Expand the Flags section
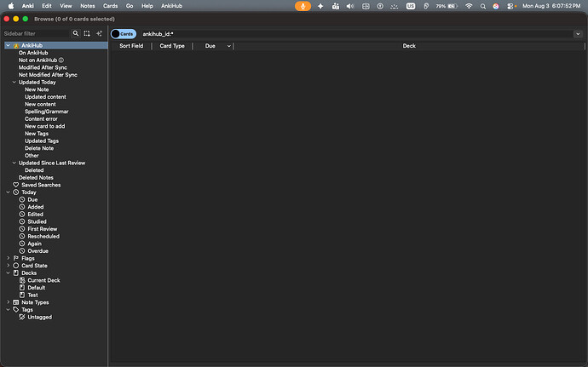Screen dimensions: 588x367 8,258
